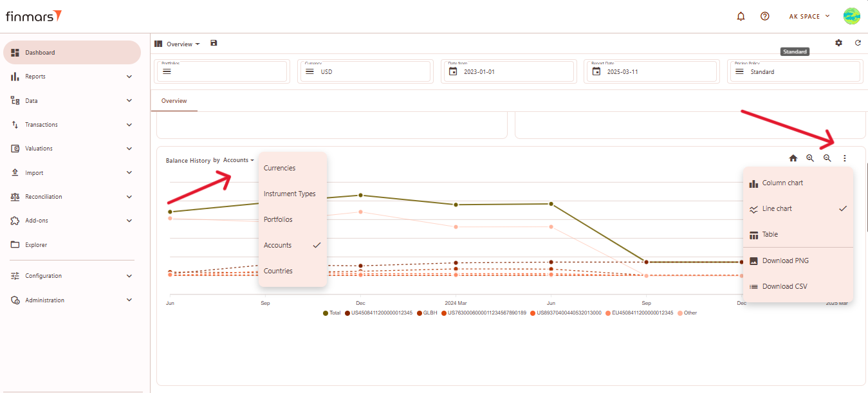Image resolution: width=868 pixels, height=393 pixels.
Task: Choose Column chart from options menu
Action: point(782,183)
